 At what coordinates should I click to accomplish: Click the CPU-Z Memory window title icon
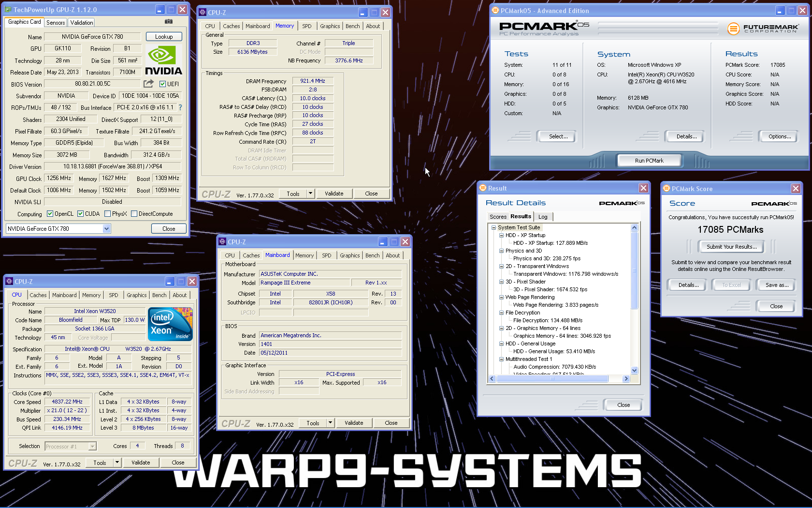tap(203, 13)
